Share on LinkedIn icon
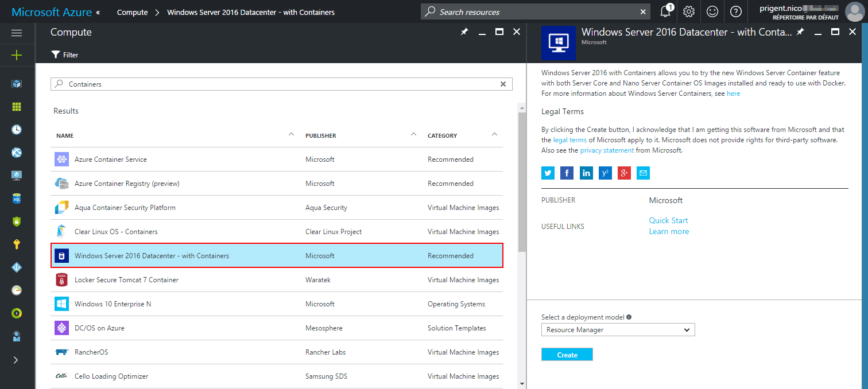Viewport: 868px width, 389px height. [586, 173]
